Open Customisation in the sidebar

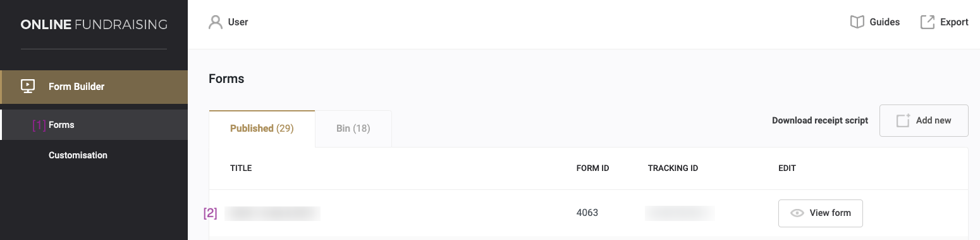click(x=78, y=155)
